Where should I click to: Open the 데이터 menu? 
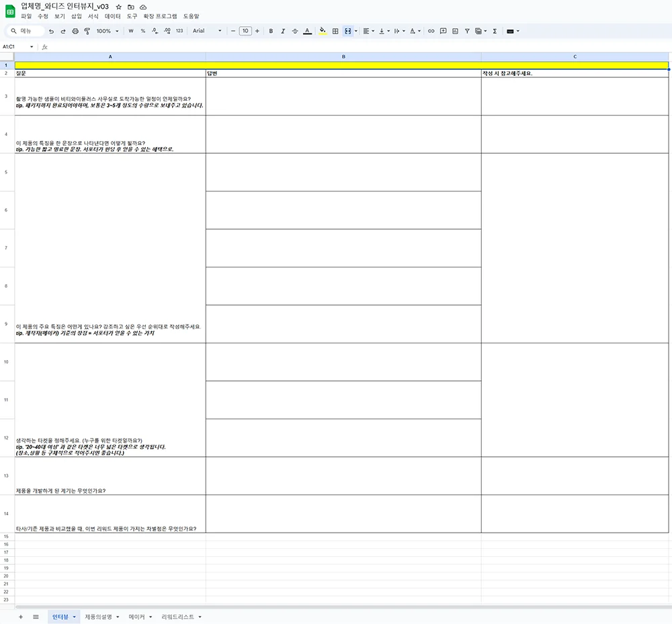tap(113, 15)
